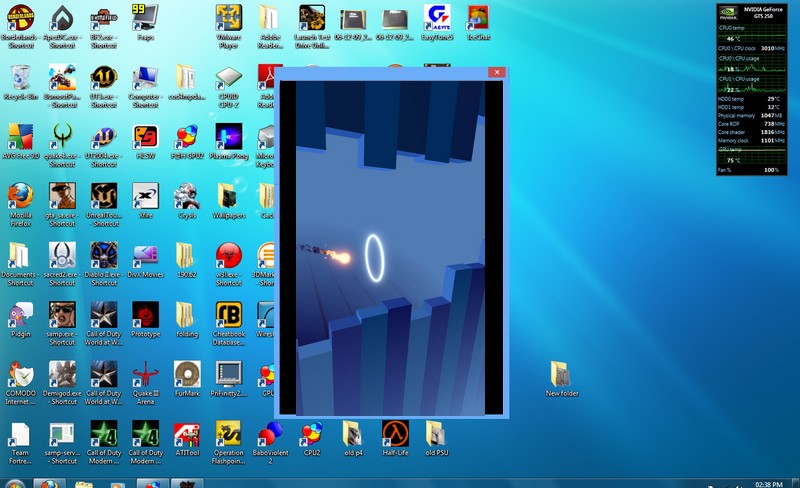Launch Quake III Arena shortcut
Viewport: 800px width, 488px height.
pyautogui.click(x=145, y=374)
